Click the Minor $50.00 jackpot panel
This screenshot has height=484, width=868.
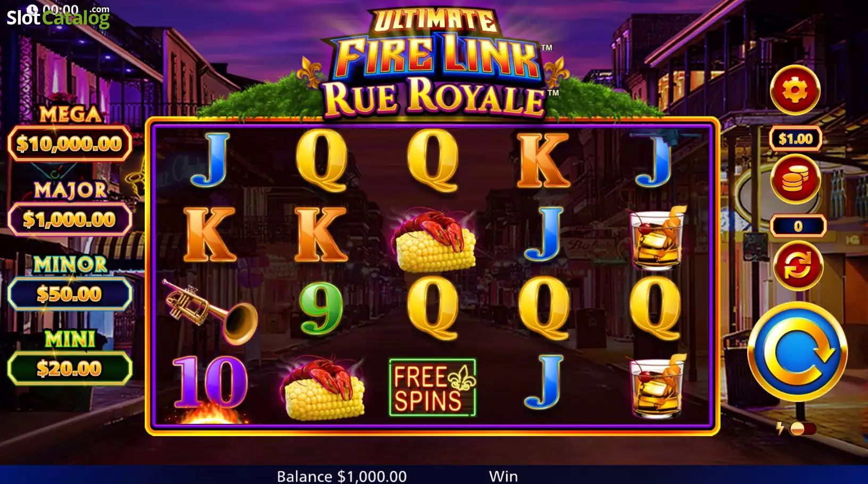[x=70, y=293]
